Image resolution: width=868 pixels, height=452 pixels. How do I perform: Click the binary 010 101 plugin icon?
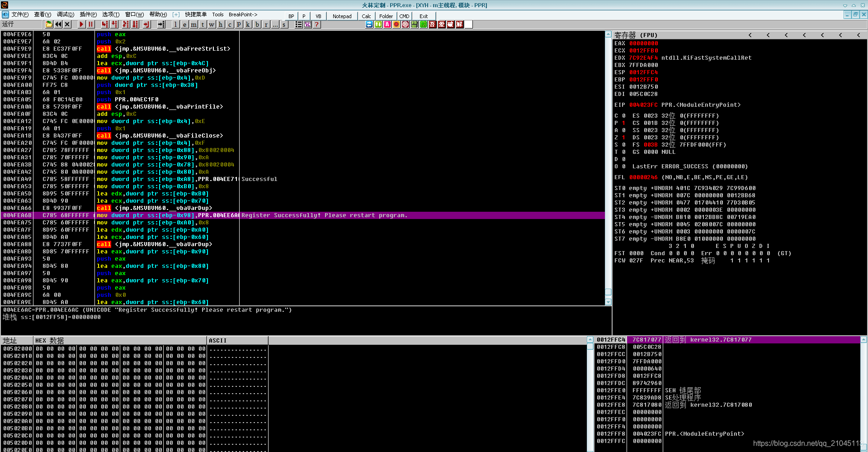click(x=415, y=24)
